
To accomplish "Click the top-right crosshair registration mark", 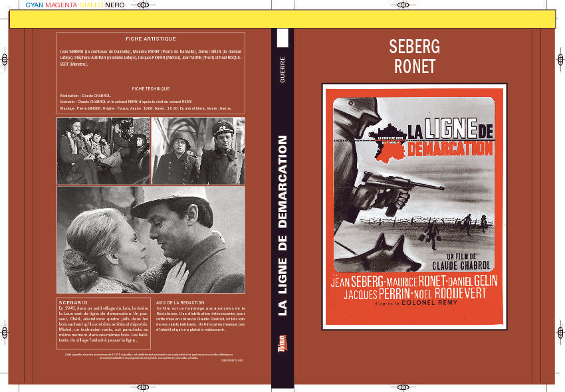I will point(403,5).
